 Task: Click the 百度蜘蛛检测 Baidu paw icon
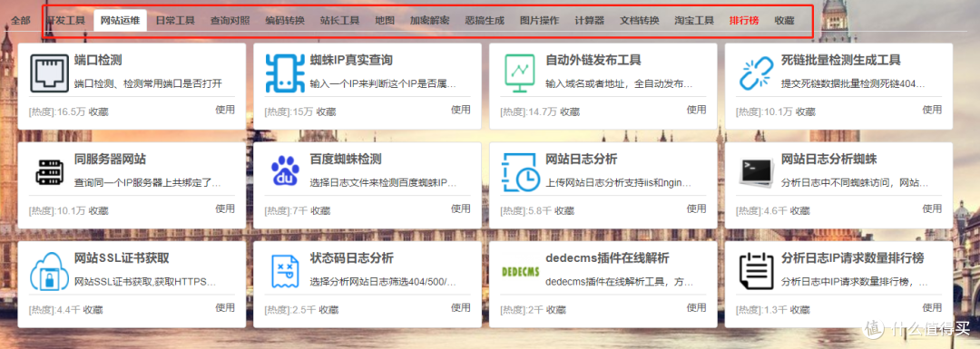coord(285,171)
